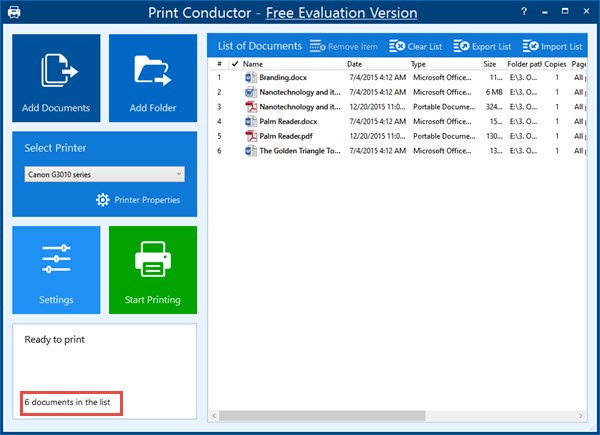Click the Clear List icon

397,46
